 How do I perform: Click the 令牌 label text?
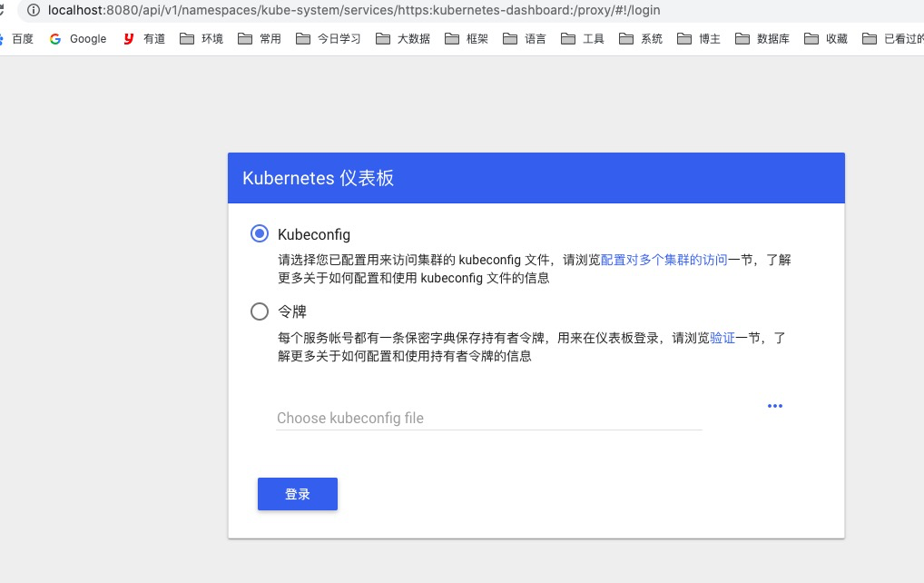[x=292, y=311]
